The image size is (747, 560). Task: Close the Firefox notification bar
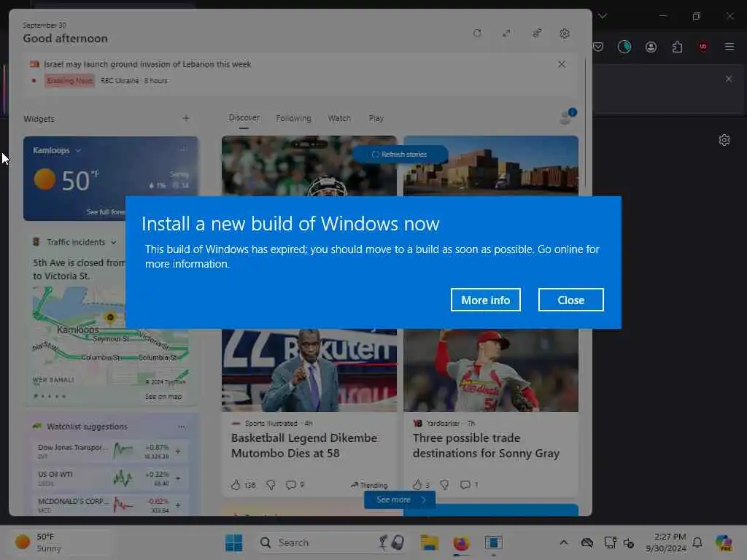(x=729, y=79)
